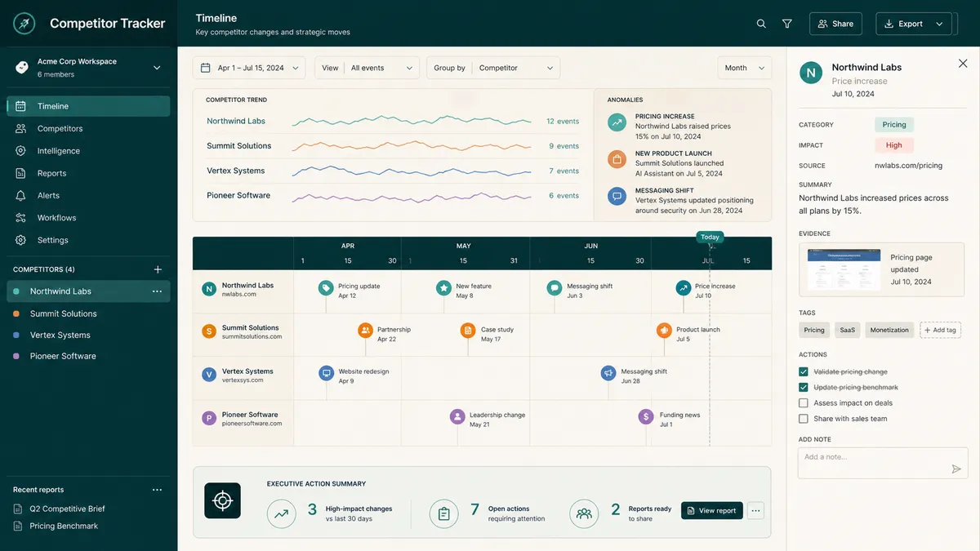
Task: Open the date range dropdown Apr 1 – Jul 15
Action: (x=249, y=68)
